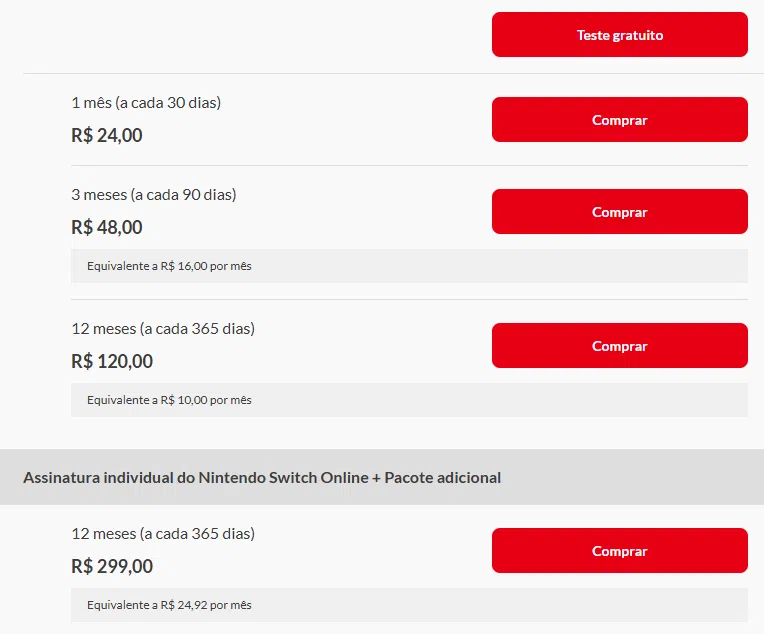This screenshot has width=764, height=634.
Task: Click the "Equivalente a R$ 10,00 por mês" note
Action: pos(169,400)
